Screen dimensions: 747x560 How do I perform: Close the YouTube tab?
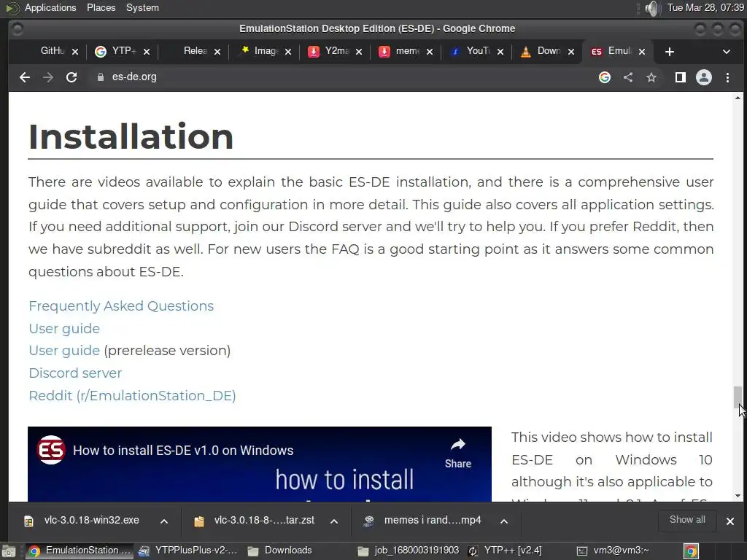point(500,52)
